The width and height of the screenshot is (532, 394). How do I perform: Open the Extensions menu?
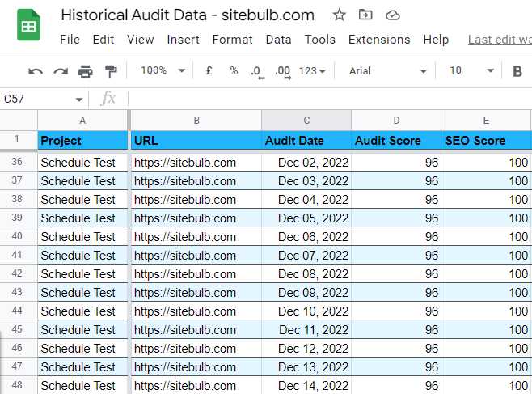click(x=379, y=40)
